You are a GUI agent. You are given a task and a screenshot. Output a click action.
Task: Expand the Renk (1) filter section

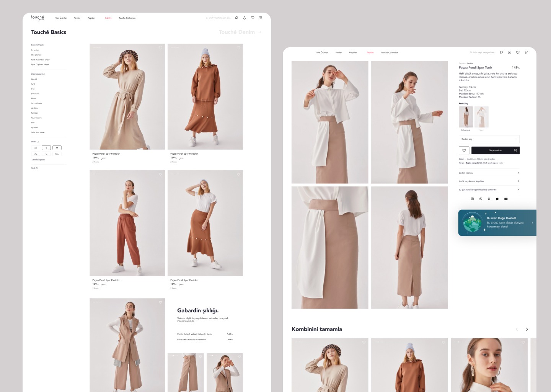34,168
